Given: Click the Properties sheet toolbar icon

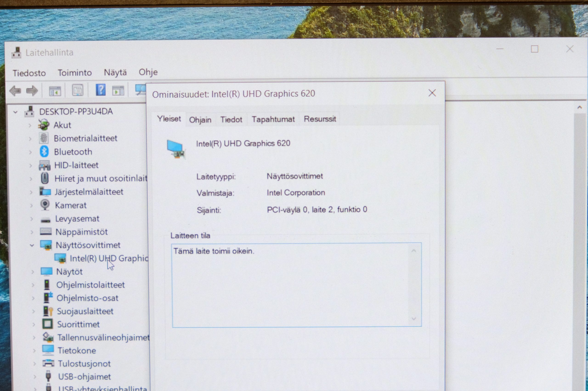Looking at the screenshot, I should pyautogui.click(x=77, y=90).
